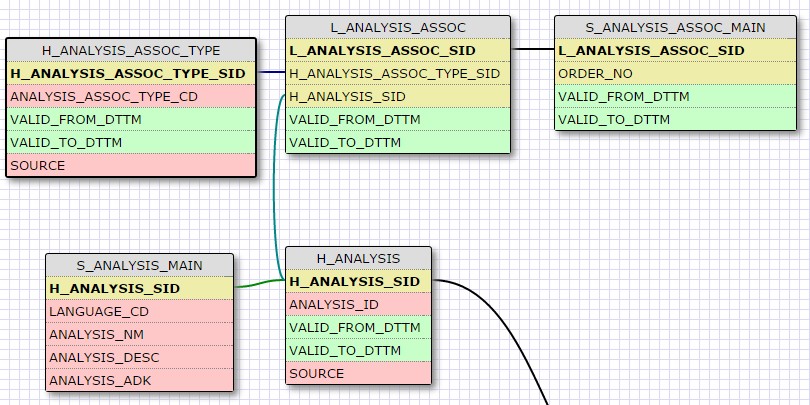Select H_ANALYSIS_ASSOC_TYPE_SID column in L_ANALYSIS_ASSOC table
Image resolution: width=810 pixels, height=405 pixels.
pos(397,73)
